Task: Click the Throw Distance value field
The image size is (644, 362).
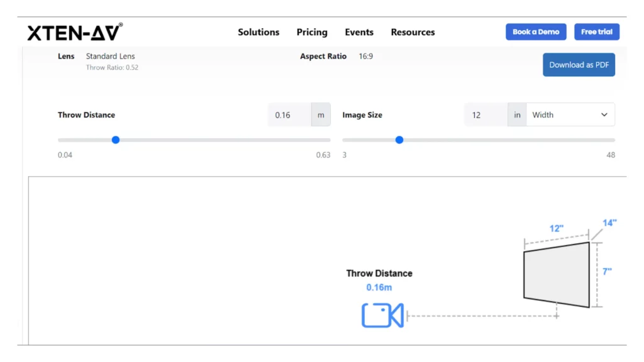Action: coord(289,115)
